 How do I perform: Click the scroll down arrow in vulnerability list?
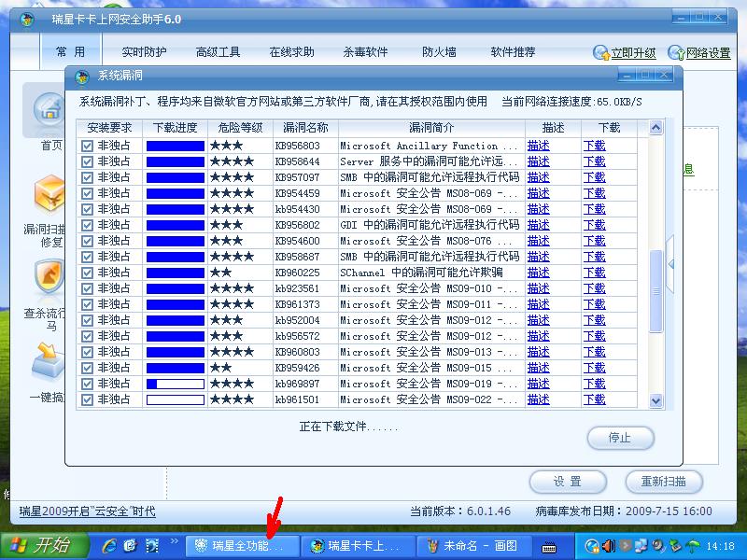pyautogui.click(x=656, y=401)
